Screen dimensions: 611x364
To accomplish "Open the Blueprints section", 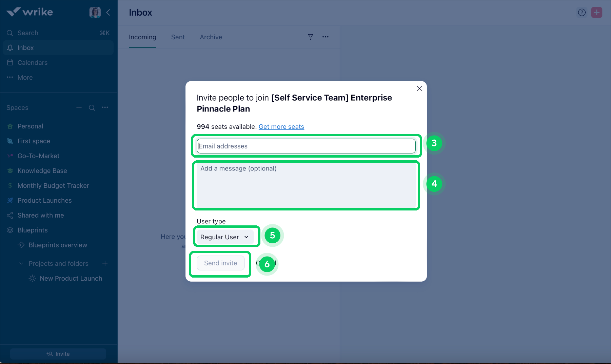I will (x=32, y=230).
